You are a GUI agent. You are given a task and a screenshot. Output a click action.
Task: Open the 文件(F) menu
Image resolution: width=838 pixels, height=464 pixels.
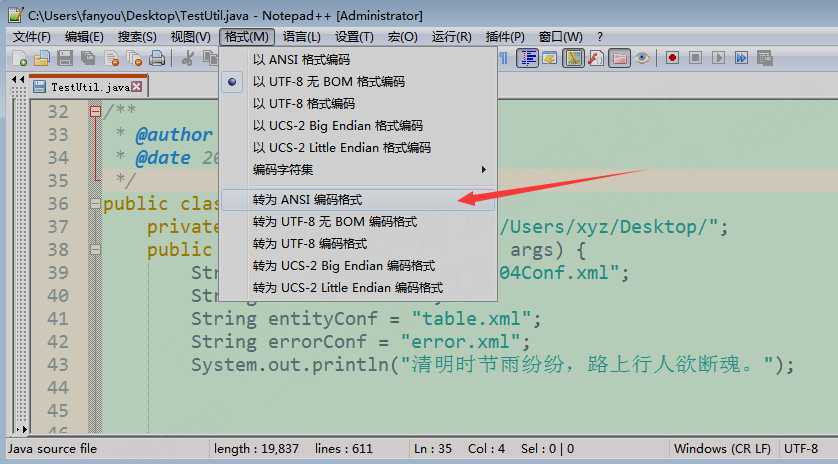pos(32,37)
